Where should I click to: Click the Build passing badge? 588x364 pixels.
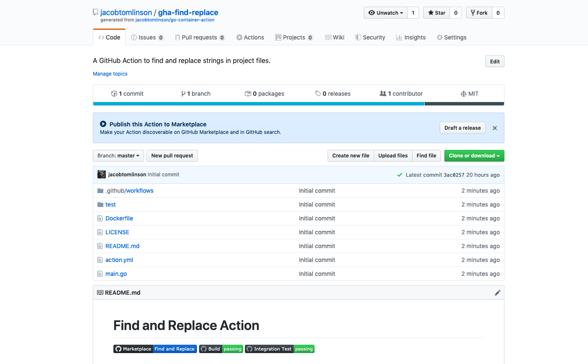(x=221, y=349)
